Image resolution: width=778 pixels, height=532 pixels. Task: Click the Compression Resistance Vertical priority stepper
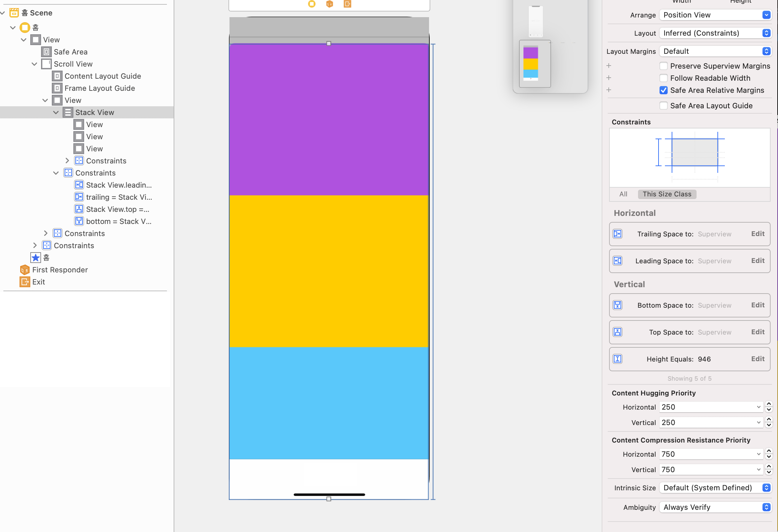[x=769, y=469]
